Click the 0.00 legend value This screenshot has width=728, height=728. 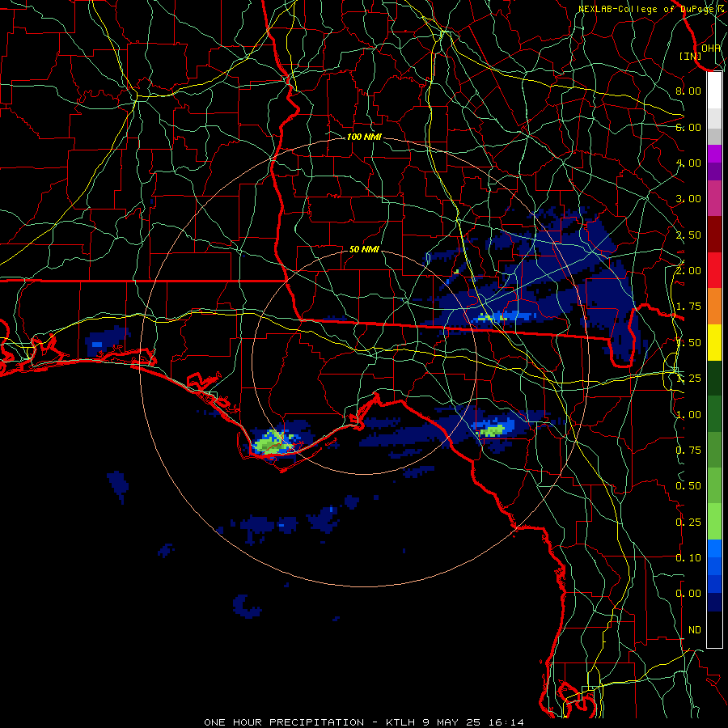coord(688,594)
